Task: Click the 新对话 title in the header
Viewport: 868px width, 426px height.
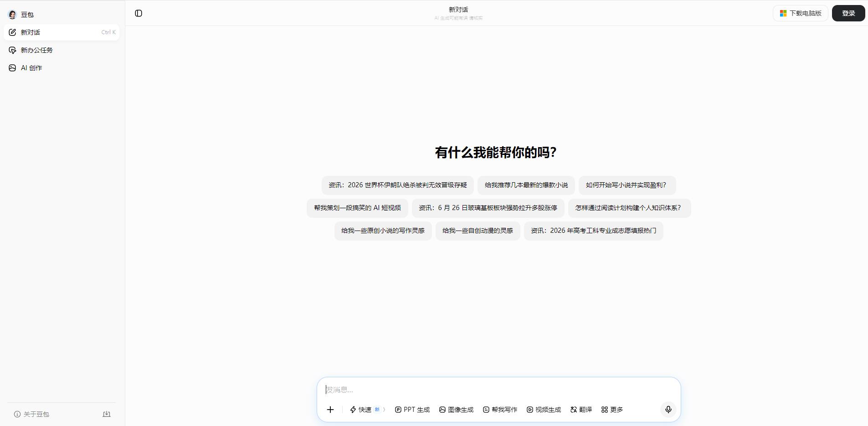Action: pos(458,10)
